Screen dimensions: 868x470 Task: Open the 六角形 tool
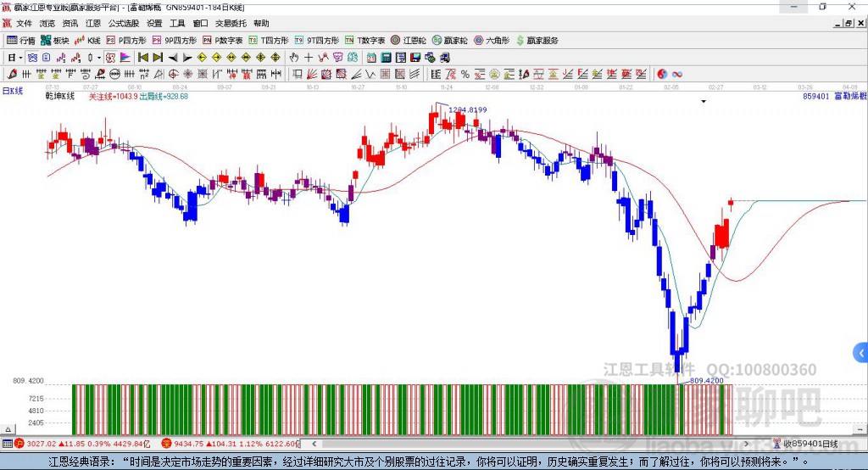(492, 41)
